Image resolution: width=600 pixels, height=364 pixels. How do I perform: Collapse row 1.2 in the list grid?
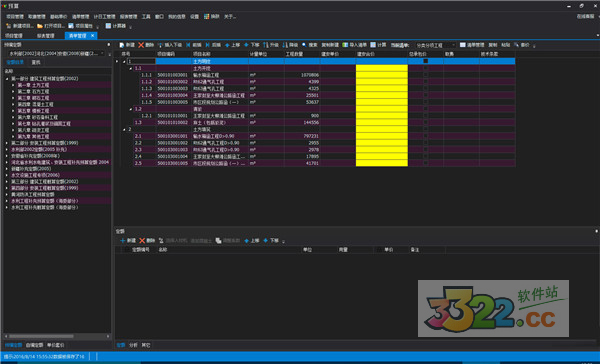click(131, 109)
